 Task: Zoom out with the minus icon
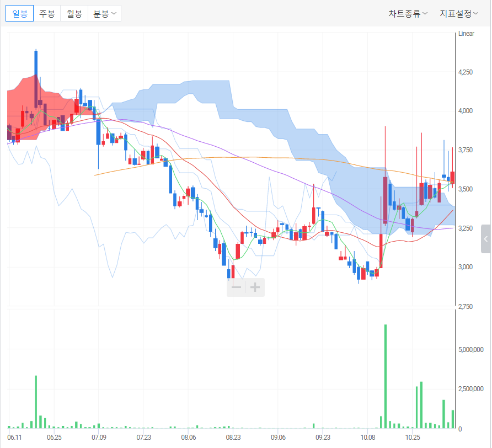(236, 287)
